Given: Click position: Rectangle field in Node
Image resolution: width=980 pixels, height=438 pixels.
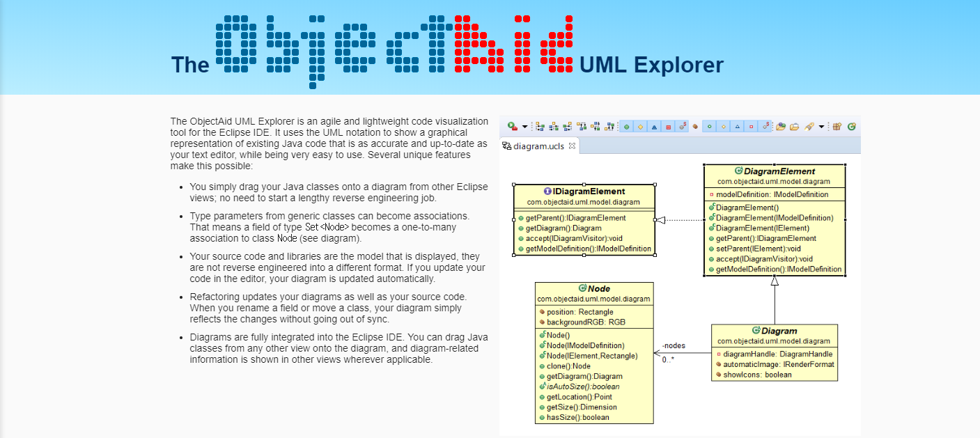Looking at the screenshot, I should [x=580, y=312].
